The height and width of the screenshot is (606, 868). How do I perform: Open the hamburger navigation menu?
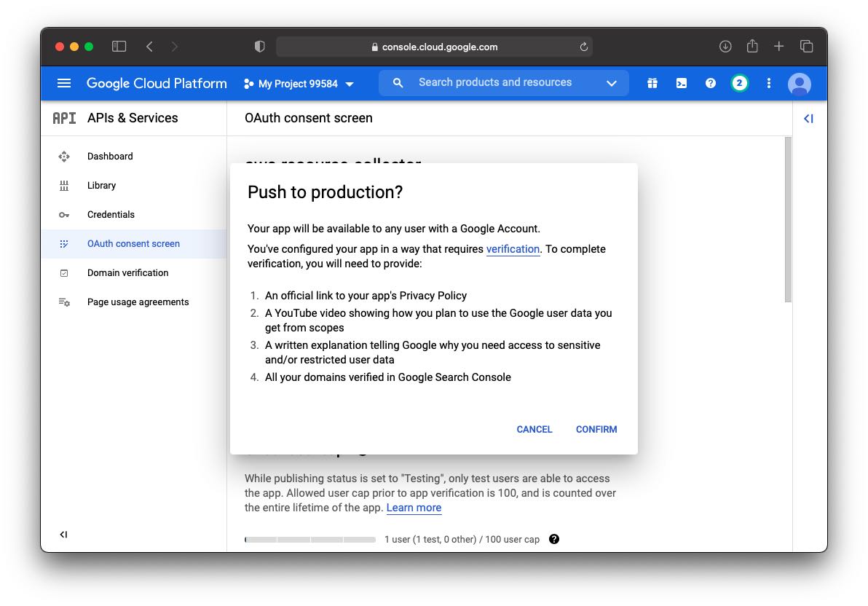[x=64, y=83]
